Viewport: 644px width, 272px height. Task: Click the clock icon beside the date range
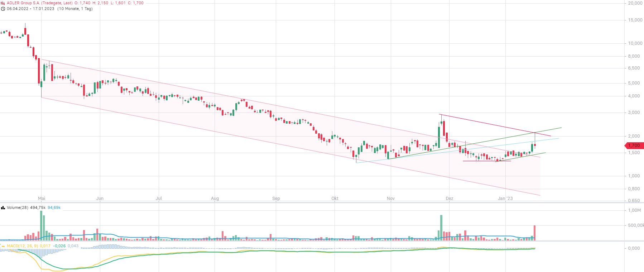3,9
